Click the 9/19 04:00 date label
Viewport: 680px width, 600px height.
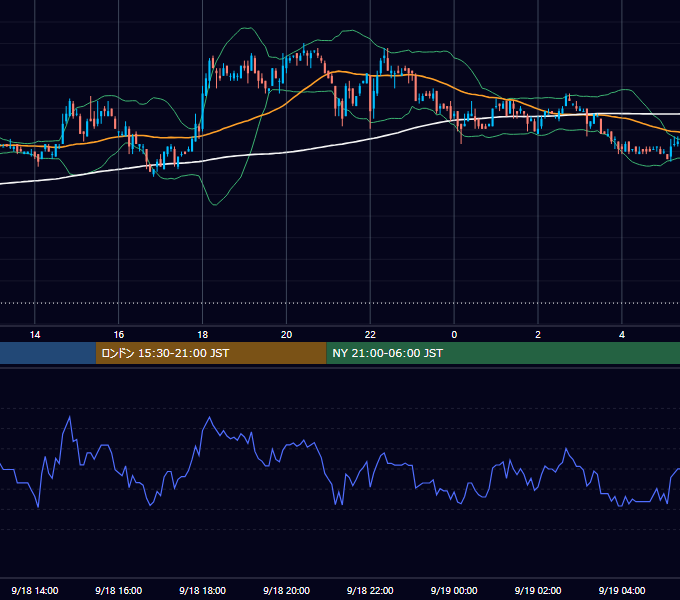(622, 590)
